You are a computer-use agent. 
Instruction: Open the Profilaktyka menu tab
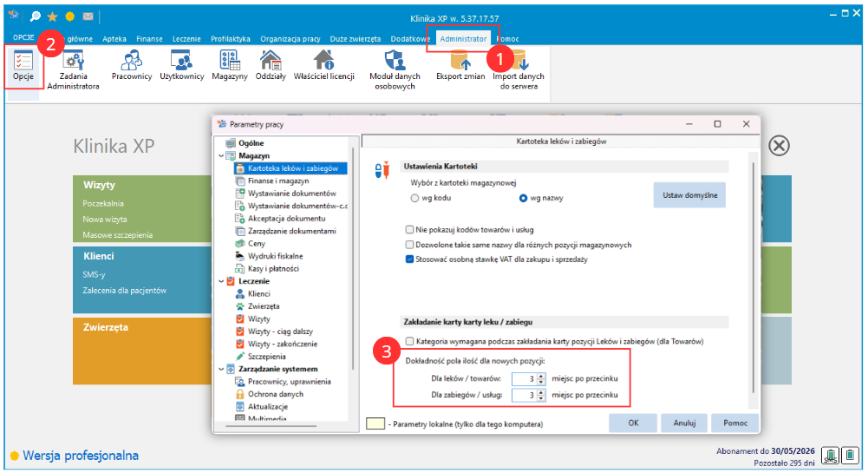tap(230, 39)
